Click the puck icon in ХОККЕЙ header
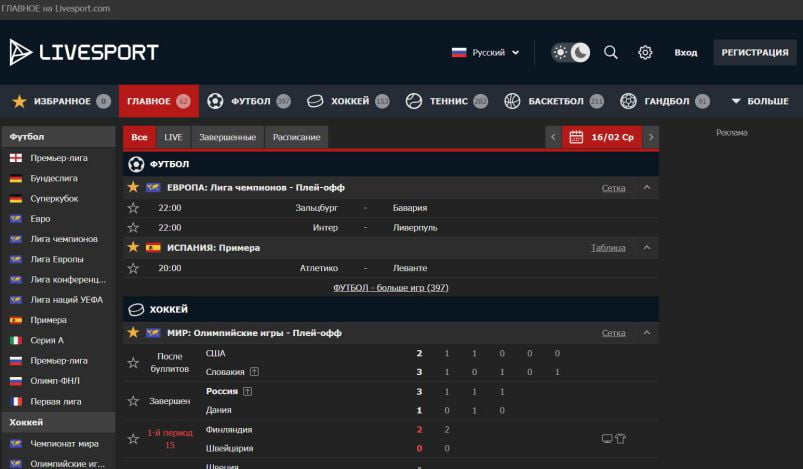The height and width of the screenshot is (469, 803). [x=136, y=309]
